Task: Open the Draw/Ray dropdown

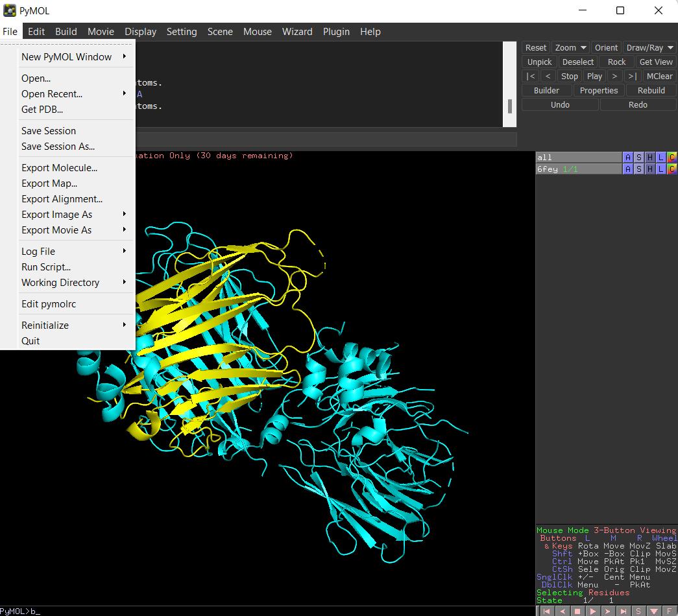Action: (649, 47)
